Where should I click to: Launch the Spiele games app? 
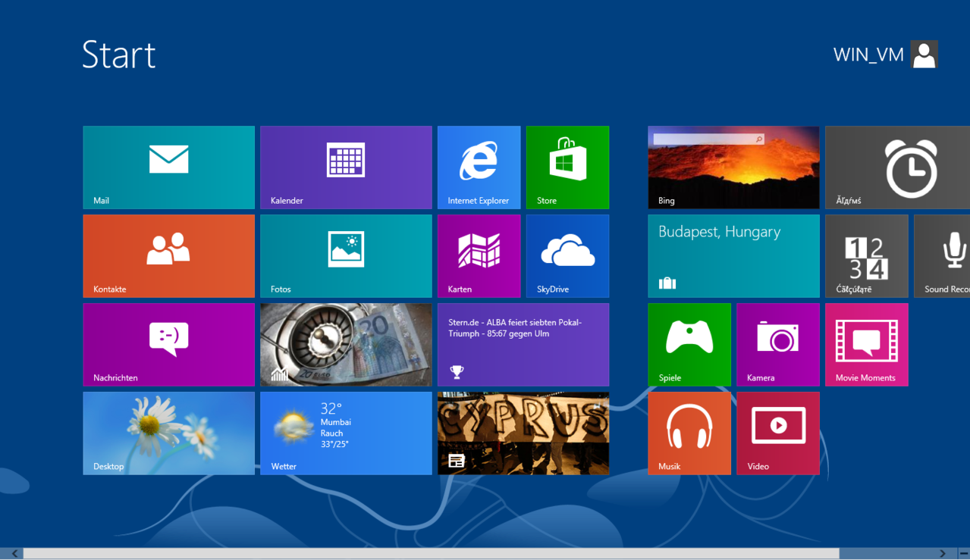pyautogui.click(x=689, y=344)
